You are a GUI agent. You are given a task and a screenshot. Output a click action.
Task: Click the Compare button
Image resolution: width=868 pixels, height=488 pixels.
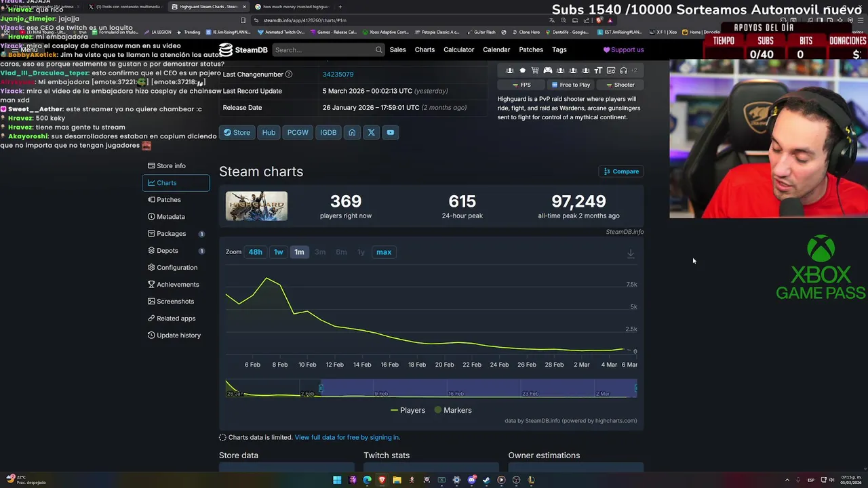coord(621,171)
